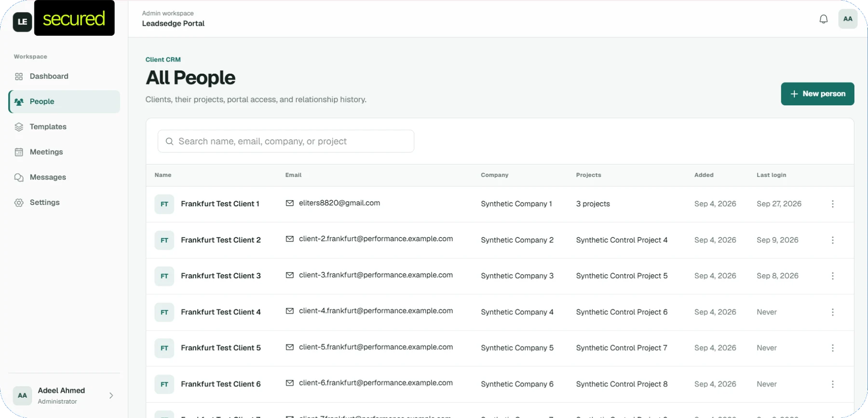Open the notifications bell
Image resolution: width=868 pixels, height=418 pixels.
pyautogui.click(x=824, y=19)
